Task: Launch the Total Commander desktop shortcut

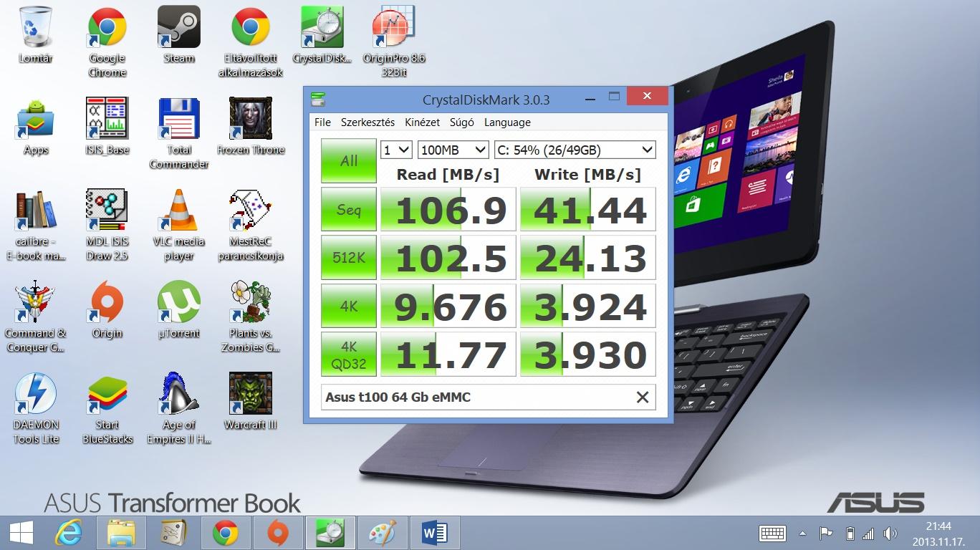Action: pos(179,133)
